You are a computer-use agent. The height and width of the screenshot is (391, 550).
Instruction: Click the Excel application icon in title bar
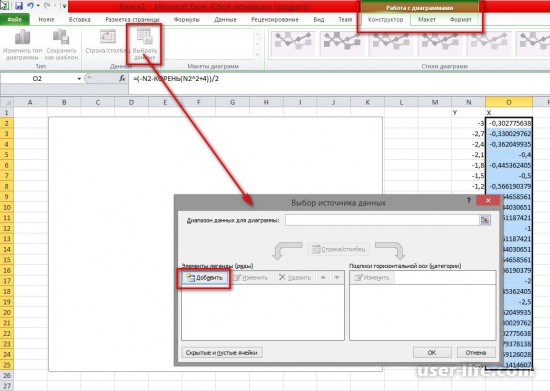point(5,6)
